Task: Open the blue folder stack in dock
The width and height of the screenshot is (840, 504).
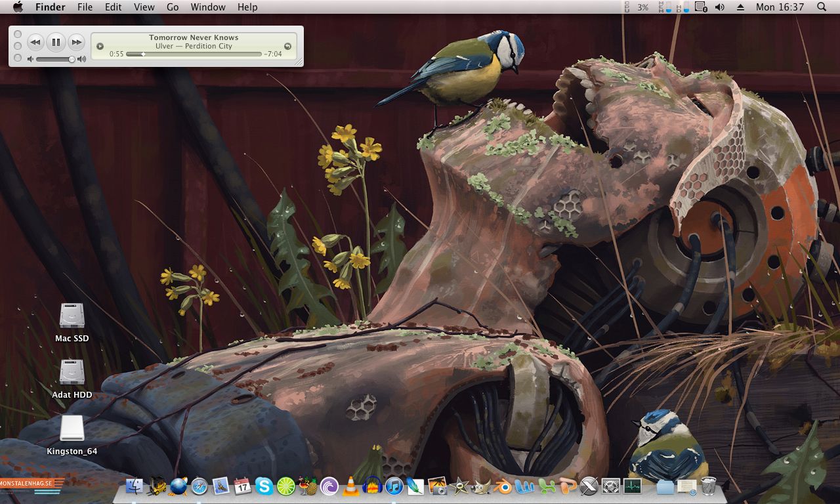Action: (x=665, y=486)
